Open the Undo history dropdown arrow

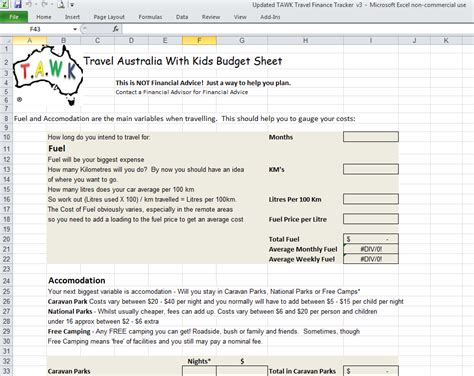(36, 5)
